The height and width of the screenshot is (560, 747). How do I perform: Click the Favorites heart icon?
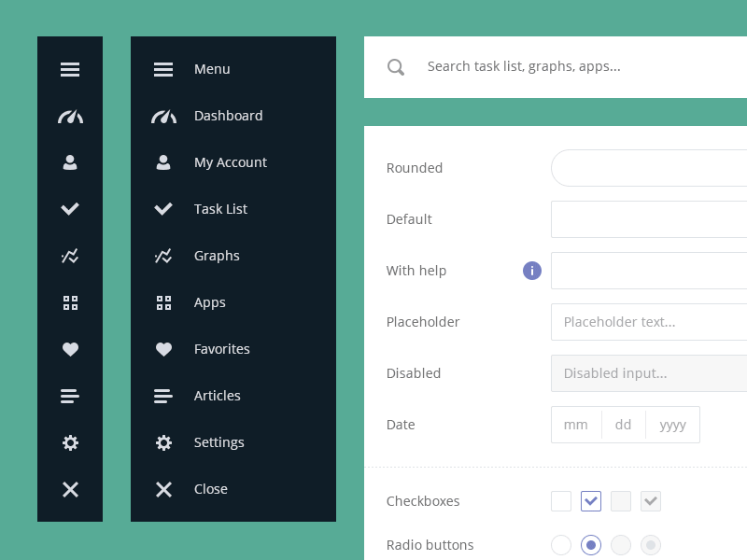(70, 349)
